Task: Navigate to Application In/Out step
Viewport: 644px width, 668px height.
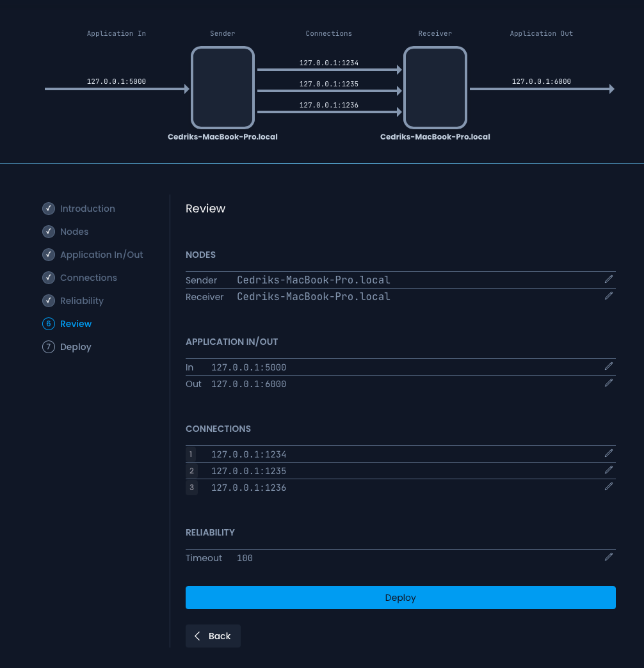Action: (x=101, y=255)
